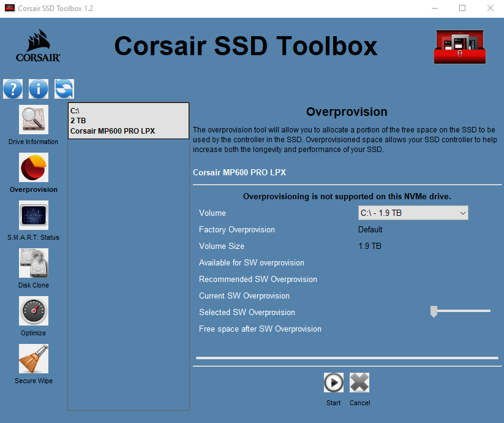Click the S.M.A.R.T. Status text label
Image resolution: width=504 pixels, height=423 pixels.
[34, 237]
